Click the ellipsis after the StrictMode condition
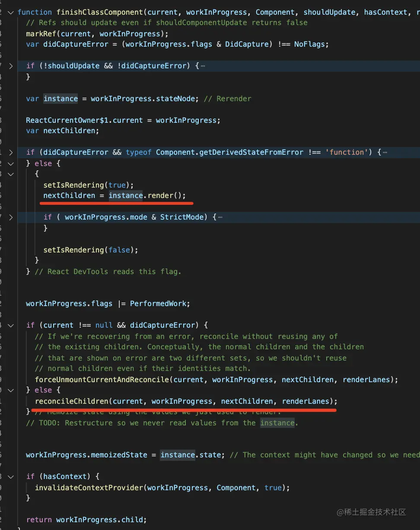Image resolution: width=420 pixels, height=530 pixels. pos(220,217)
